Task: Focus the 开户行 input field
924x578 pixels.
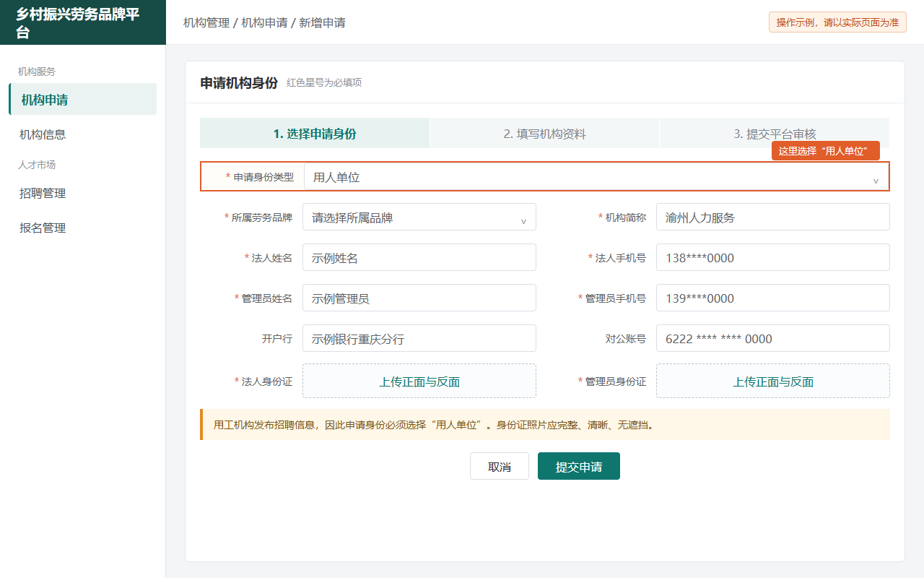Action: coord(419,338)
